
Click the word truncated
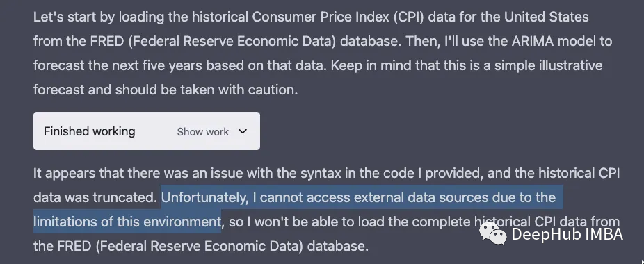coord(124,197)
